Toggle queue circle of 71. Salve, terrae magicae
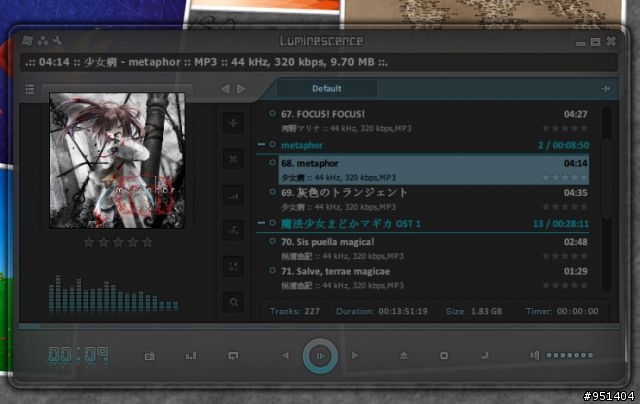Viewport: 640px width, 404px height. click(272, 271)
